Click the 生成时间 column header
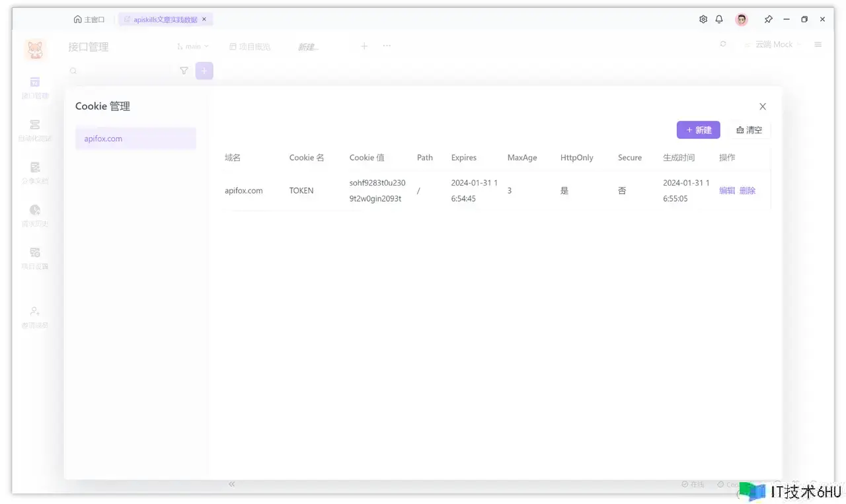This screenshot has height=504, width=846. [679, 158]
